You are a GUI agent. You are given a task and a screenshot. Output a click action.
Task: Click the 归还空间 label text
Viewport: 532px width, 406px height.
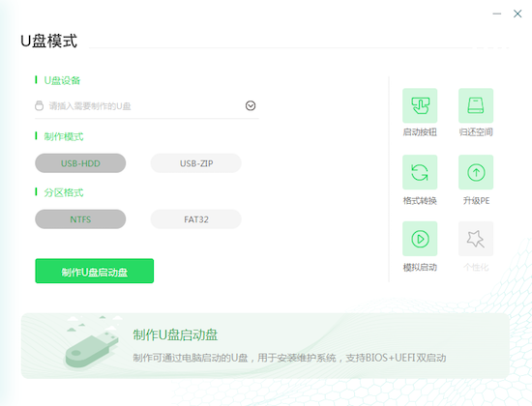476,131
